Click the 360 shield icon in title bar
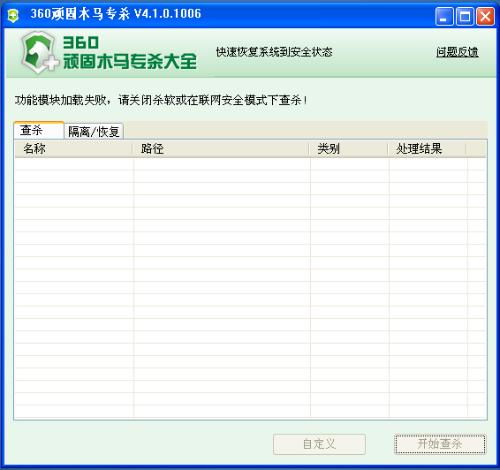 click(13, 15)
